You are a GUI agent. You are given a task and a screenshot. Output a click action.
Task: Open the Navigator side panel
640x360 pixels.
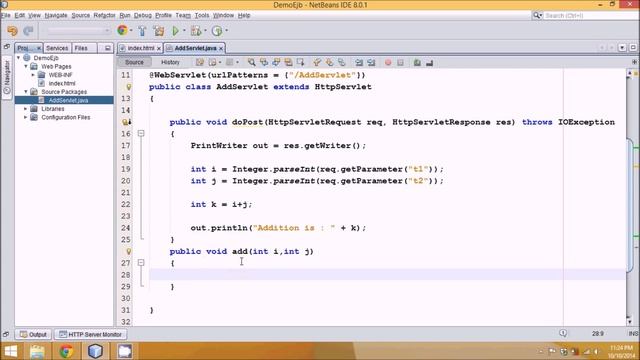[x=7, y=77]
